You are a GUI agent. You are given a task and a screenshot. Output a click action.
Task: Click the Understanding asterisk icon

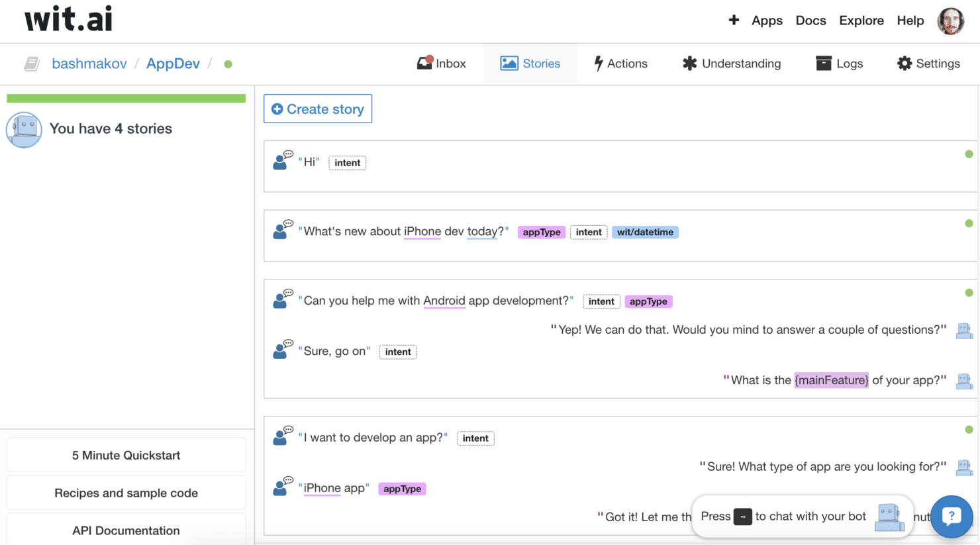coord(689,63)
